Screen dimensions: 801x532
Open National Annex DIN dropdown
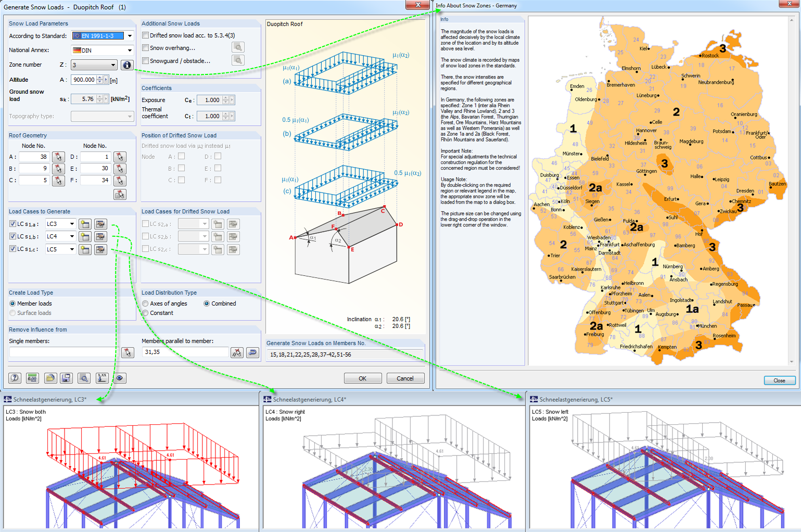tap(130, 50)
